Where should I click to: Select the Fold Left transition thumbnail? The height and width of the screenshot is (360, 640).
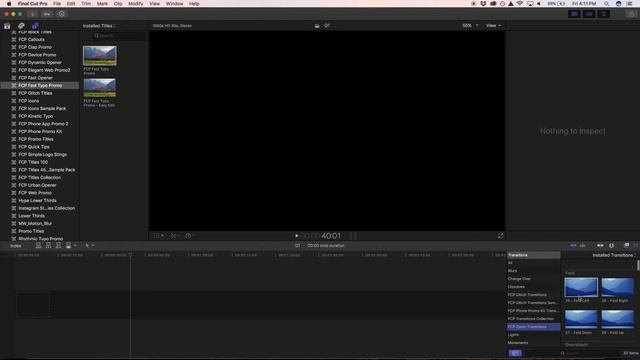click(x=581, y=287)
